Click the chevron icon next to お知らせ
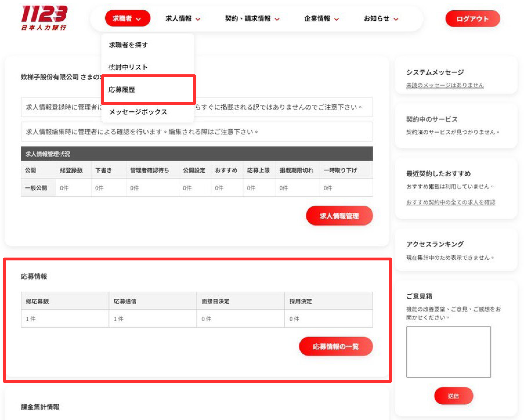Image resolution: width=524 pixels, height=420 pixels. click(396, 19)
